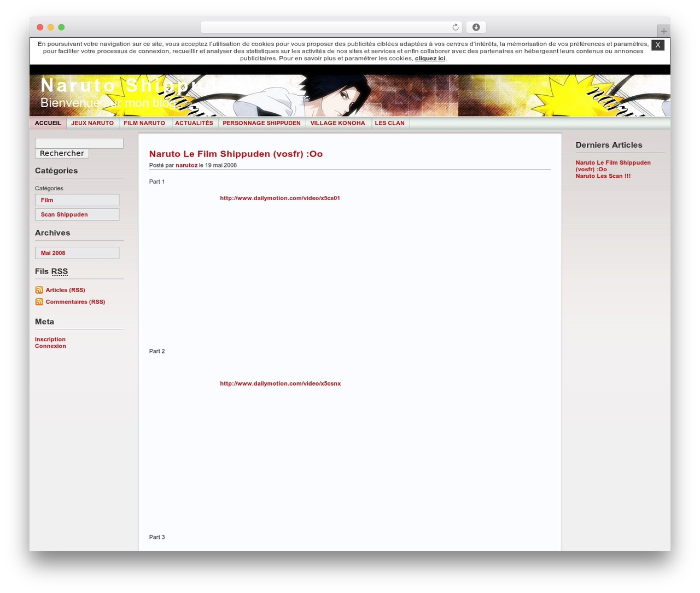Image resolution: width=700 pixels, height=593 pixels.
Task: Open a new tab with plus icon
Action: [663, 31]
